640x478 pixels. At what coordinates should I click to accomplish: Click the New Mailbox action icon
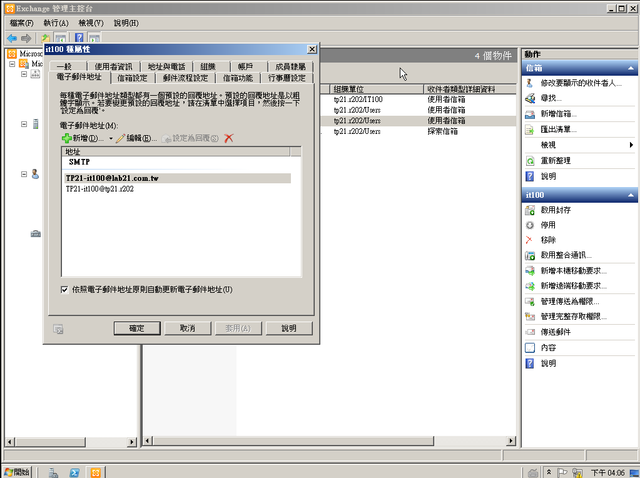(x=530, y=114)
